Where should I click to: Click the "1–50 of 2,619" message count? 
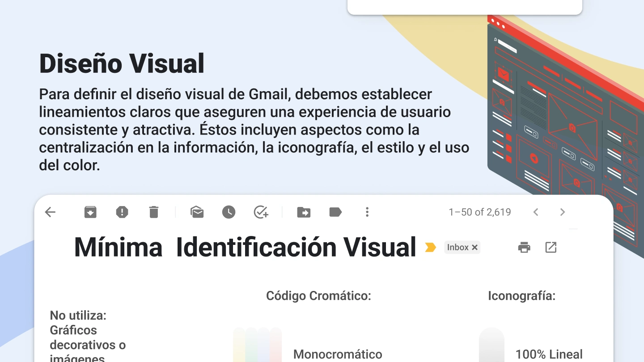480,212
